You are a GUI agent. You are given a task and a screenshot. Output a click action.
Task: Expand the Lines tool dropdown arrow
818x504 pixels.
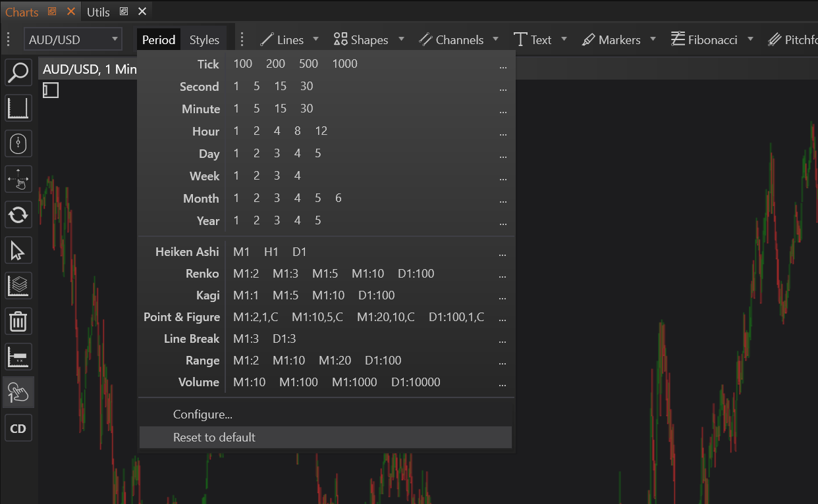point(315,39)
